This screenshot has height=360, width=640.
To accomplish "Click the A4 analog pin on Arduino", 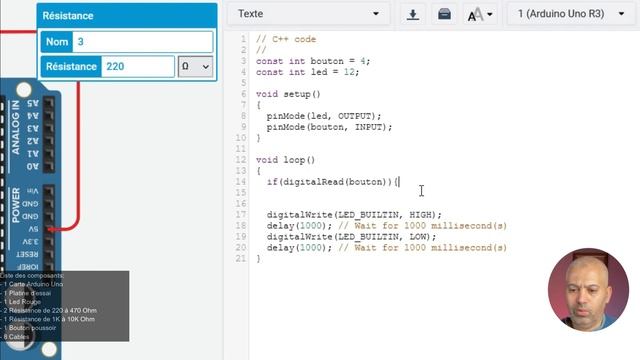I will tap(49, 116).
